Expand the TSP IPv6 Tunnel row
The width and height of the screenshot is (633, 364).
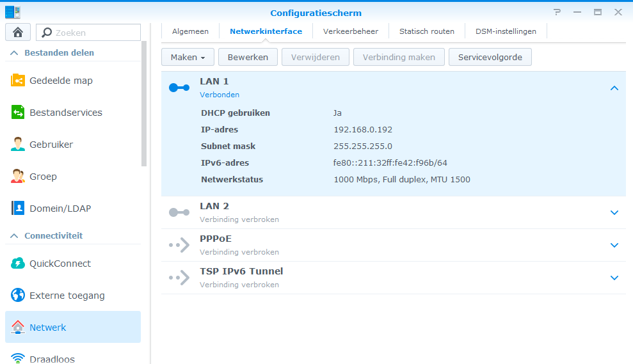pyautogui.click(x=614, y=278)
